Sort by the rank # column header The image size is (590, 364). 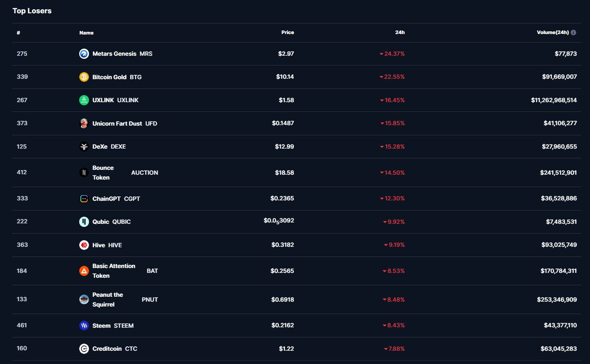click(19, 33)
